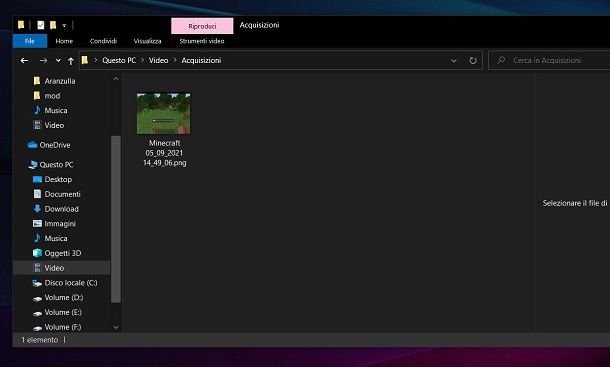610x367 pixels.
Task: Open Disco locale (C:) drive
Action: (71, 283)
